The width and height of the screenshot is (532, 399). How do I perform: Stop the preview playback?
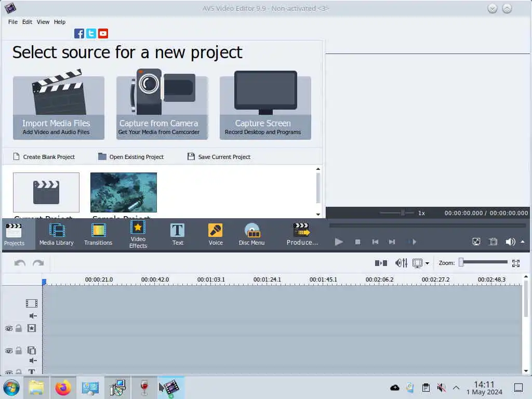coord(357,242)
